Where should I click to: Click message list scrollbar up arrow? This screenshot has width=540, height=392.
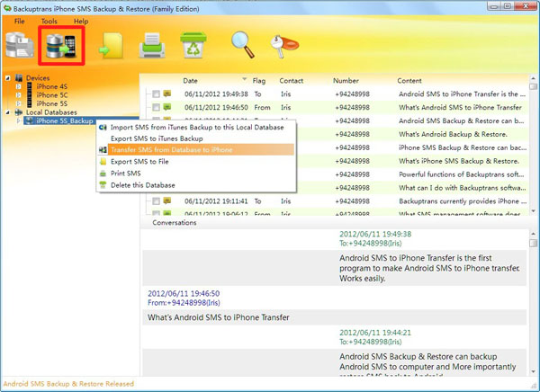pos(533,78)
